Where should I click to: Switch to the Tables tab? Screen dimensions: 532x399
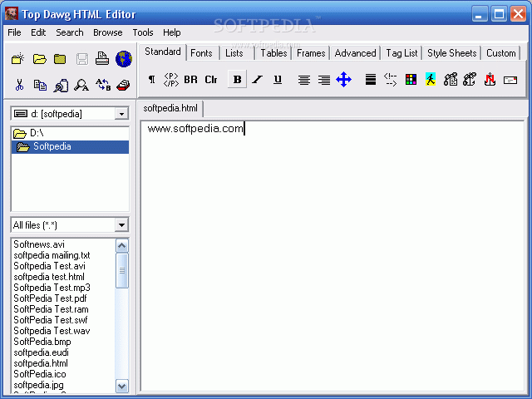coord(273,53)
